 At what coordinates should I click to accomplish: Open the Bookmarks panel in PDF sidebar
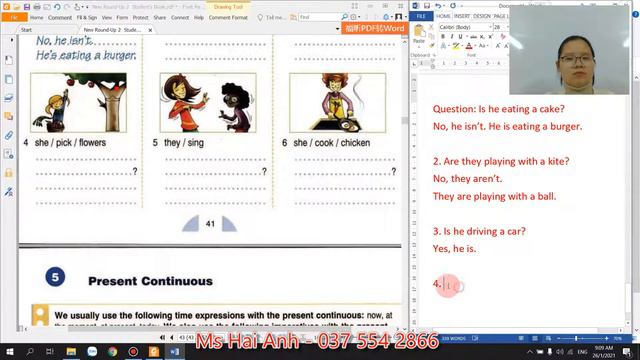click(9, 60)
